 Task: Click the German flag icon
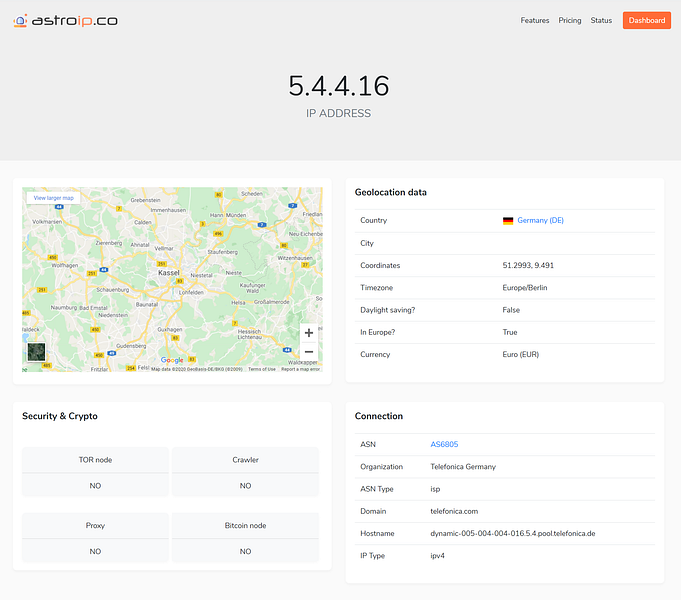[508, 221]
